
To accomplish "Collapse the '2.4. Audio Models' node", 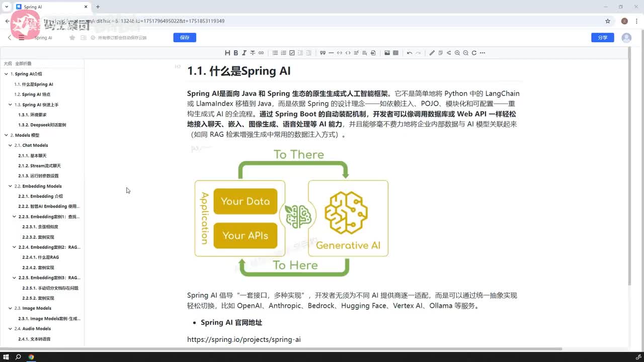I will 10,329.
